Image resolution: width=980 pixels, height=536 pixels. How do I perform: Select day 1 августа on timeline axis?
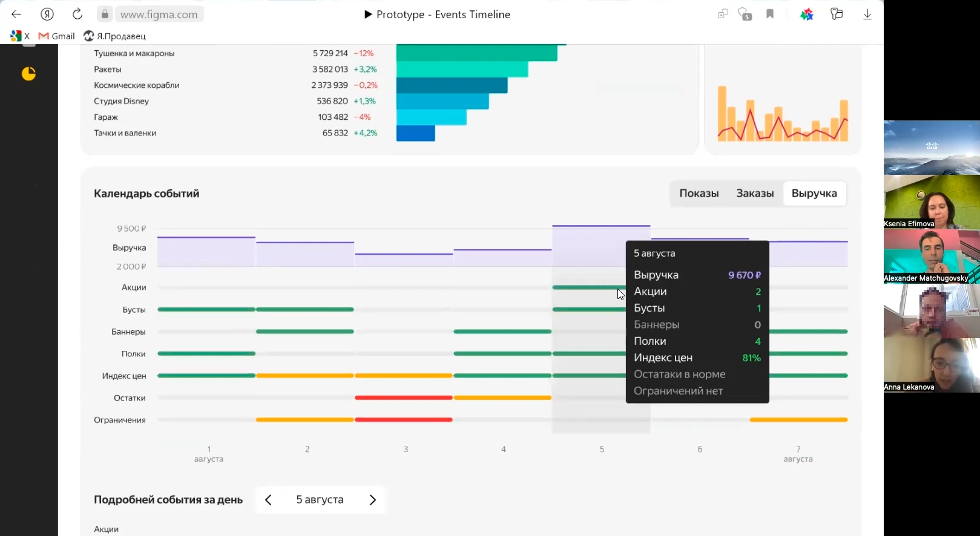click(209, 454)
